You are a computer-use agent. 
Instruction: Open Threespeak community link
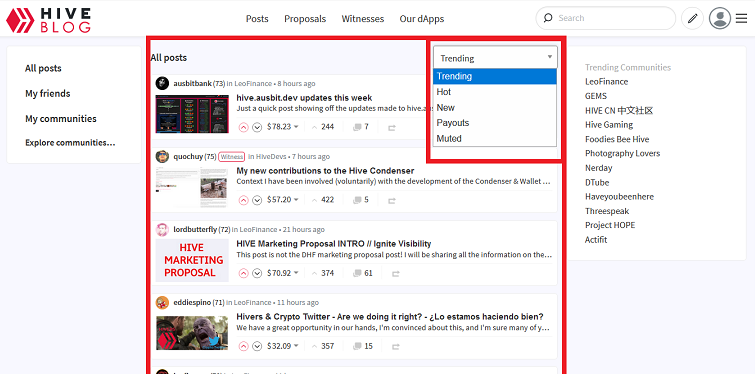point(607,211)
